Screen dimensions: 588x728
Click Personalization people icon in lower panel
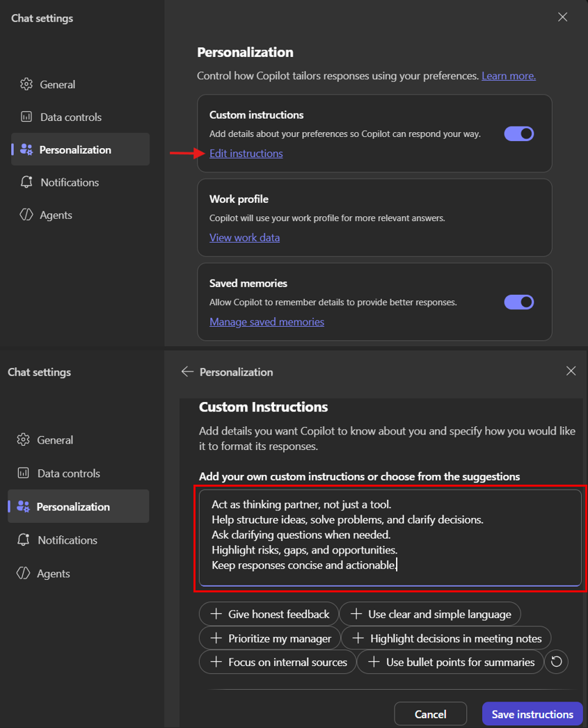click(x=23, y=506)
